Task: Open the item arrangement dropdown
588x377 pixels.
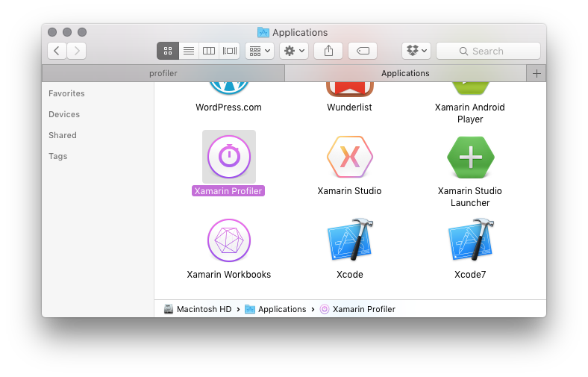Action: pos(260,51)
